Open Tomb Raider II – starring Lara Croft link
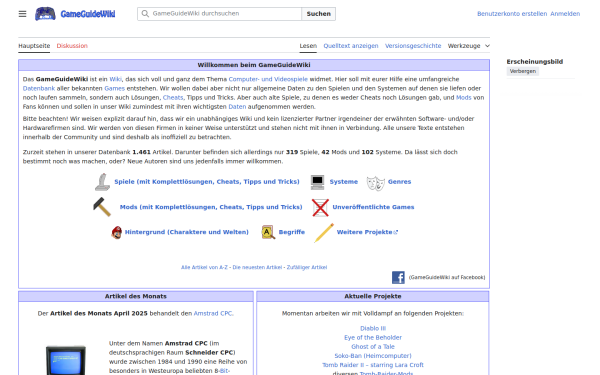 (x=373, y=365)
